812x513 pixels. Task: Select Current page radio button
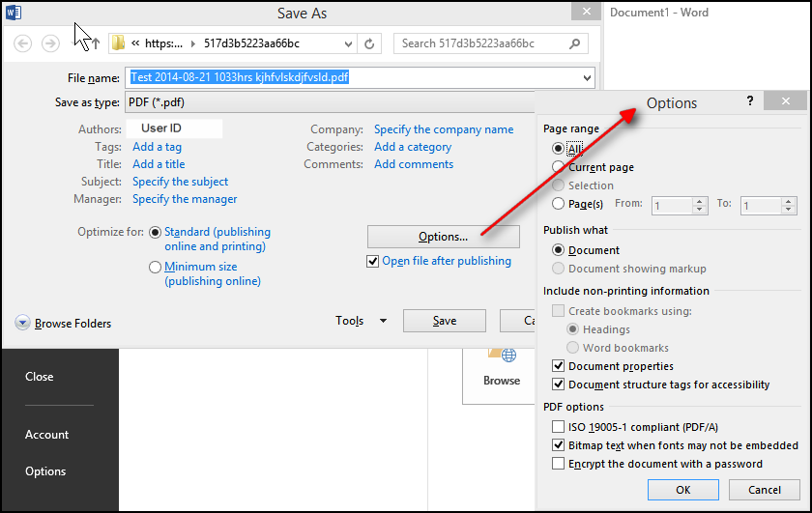[x=558, y=167]
